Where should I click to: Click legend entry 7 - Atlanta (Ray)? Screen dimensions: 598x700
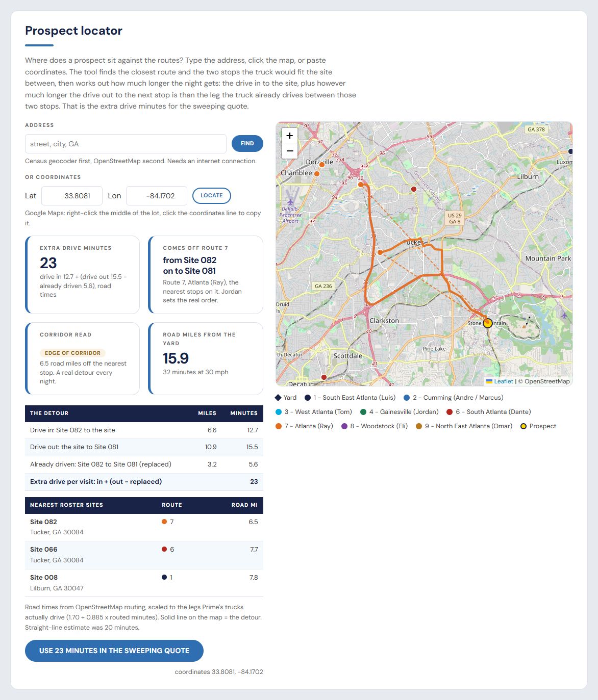pos(304,426)
